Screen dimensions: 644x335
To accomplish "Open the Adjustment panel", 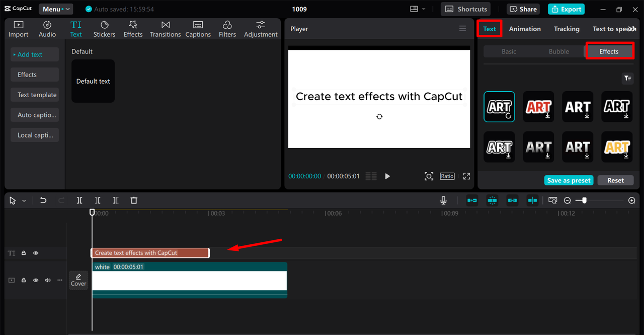I will point(261,29).
